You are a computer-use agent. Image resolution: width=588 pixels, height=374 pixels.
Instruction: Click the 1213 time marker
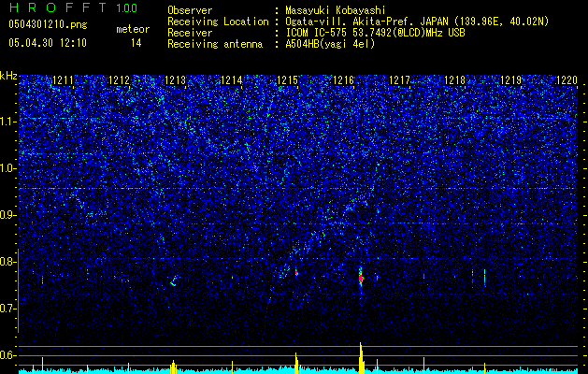click(175, 80)
